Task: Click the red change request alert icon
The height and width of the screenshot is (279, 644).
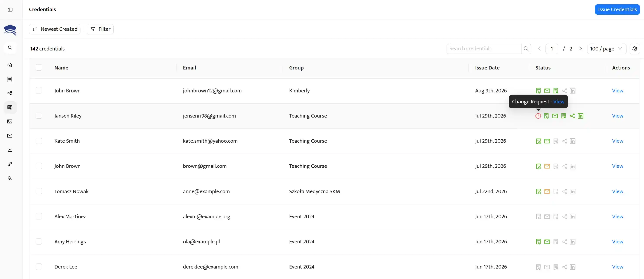Action: click(x=538, y=116)
